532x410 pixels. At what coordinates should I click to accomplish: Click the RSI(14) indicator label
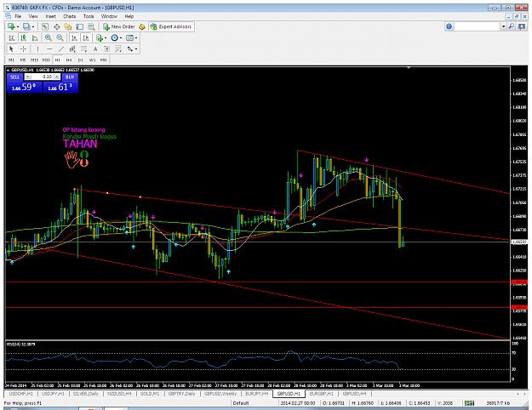click(21, 345)
